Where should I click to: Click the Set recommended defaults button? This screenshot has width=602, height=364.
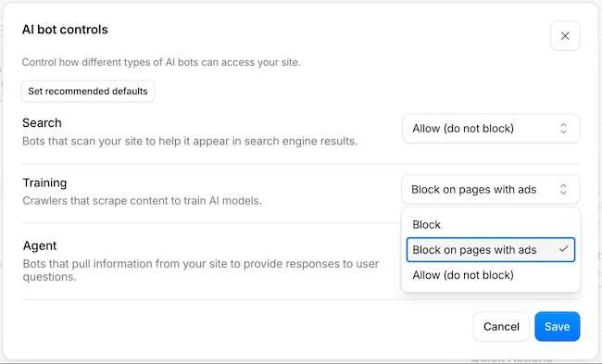(x=88, y=92)
